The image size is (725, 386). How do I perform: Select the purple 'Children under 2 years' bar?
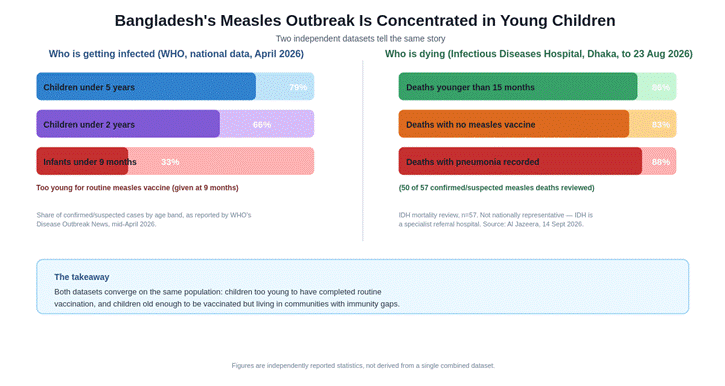point(128,124)
